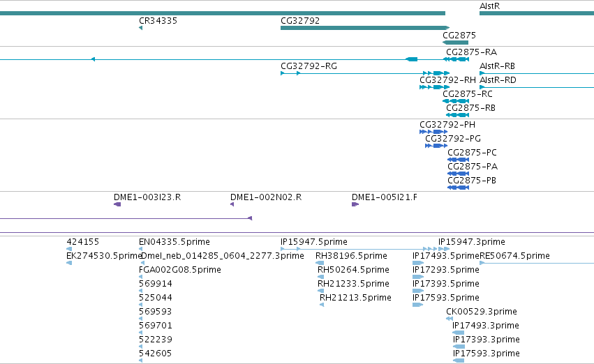Select feature 542605
594x364 pixels.
(156, 354)
